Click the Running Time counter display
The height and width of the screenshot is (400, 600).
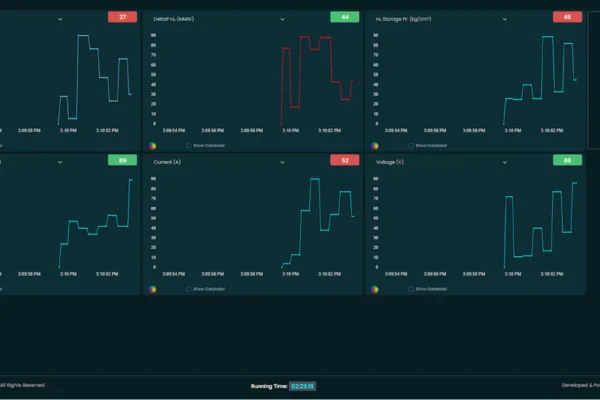click(303, 385)
